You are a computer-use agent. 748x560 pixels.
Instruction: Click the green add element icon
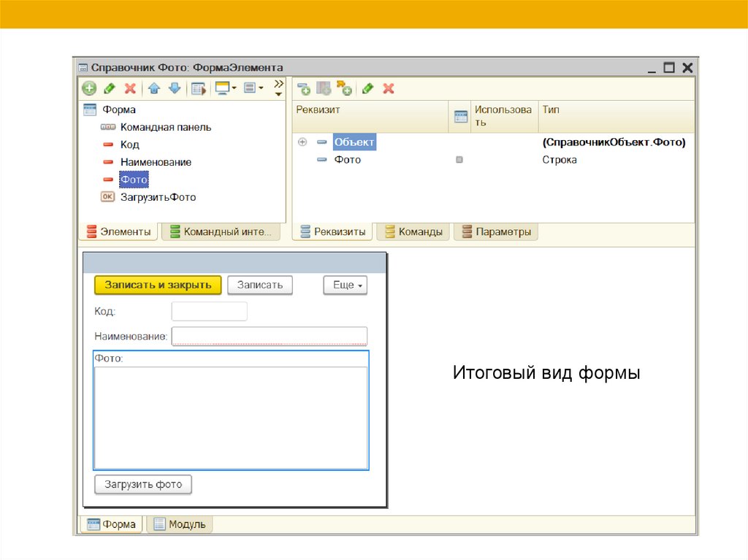89,88
